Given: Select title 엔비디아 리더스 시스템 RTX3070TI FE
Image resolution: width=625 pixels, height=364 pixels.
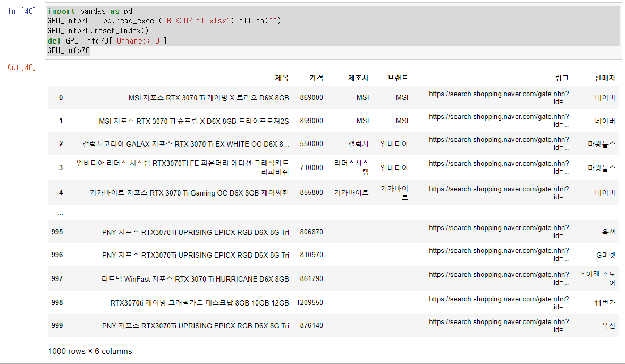Looking at the screenshot, I should [x=183, y=167].
